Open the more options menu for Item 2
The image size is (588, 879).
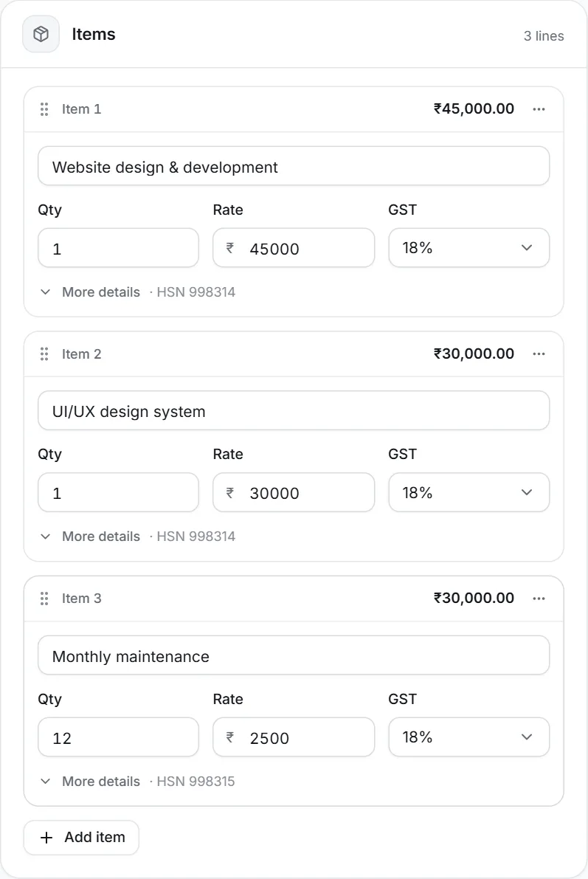[x=539, y=354]
